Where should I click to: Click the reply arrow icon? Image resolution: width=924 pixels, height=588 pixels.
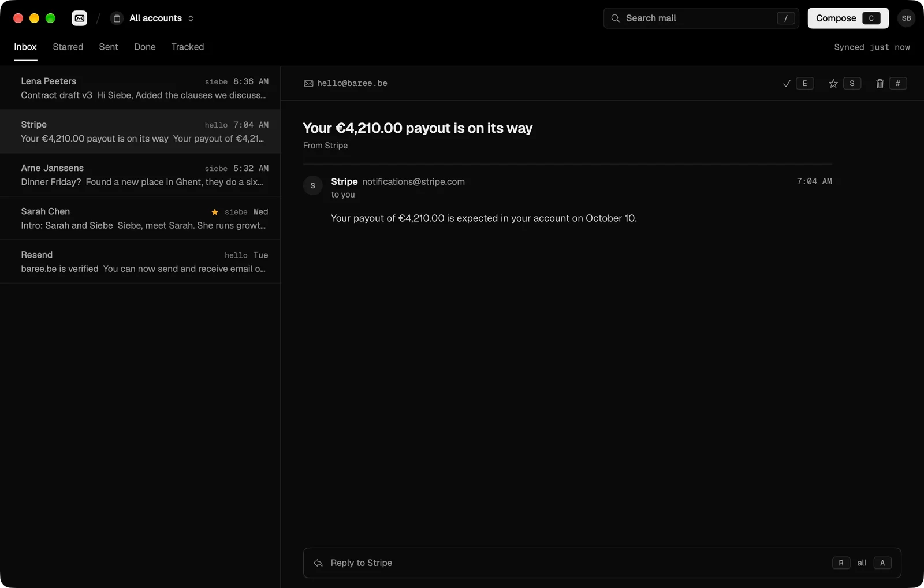click(318, 563)
